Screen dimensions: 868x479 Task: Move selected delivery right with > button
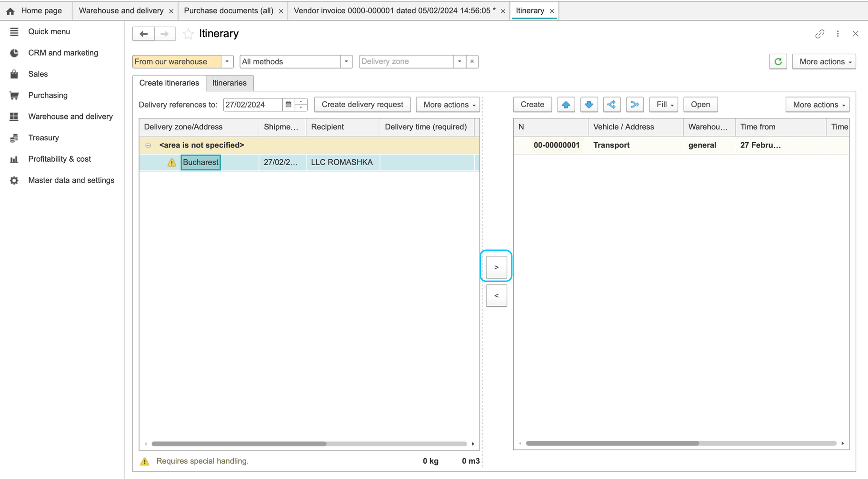click(x=496, y=267)
